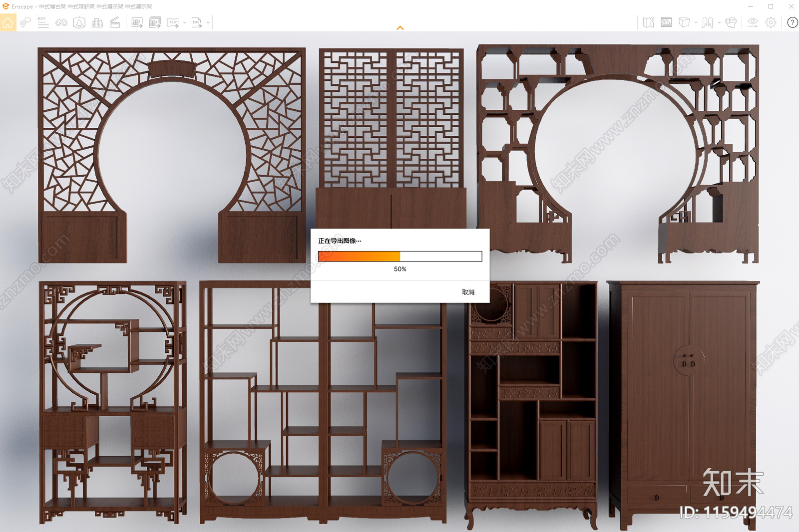Image resolution: width=799 pixels, height=532 pixels.
Task: Expand the navigation mode dropdown arrow
Action: point(719,22)
